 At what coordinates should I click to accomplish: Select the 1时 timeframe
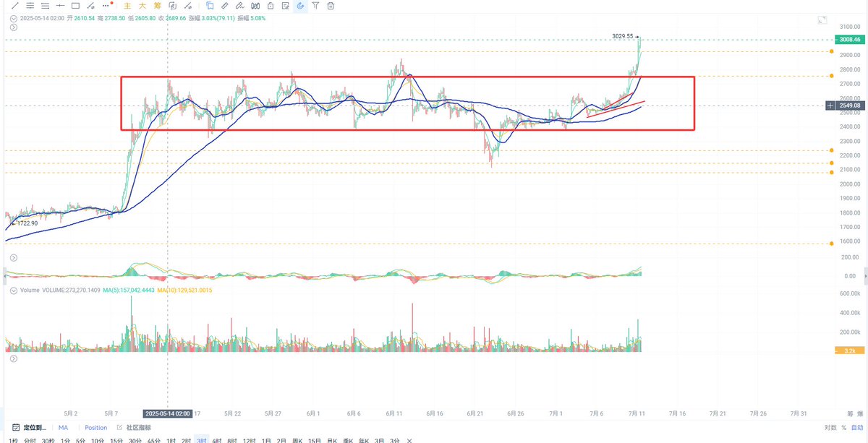(171, 440)
